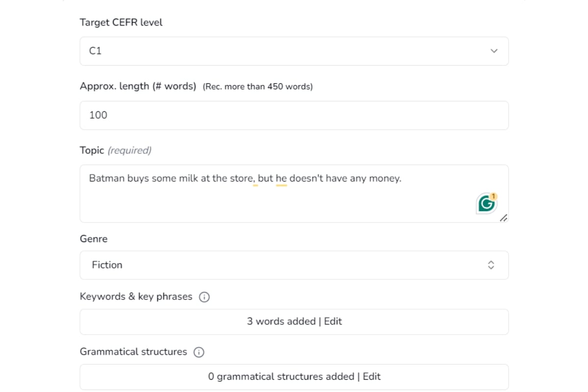The image size is (588, 392).
Task: Click the '0 grammatical structures added' field
Action: (294, 376)
